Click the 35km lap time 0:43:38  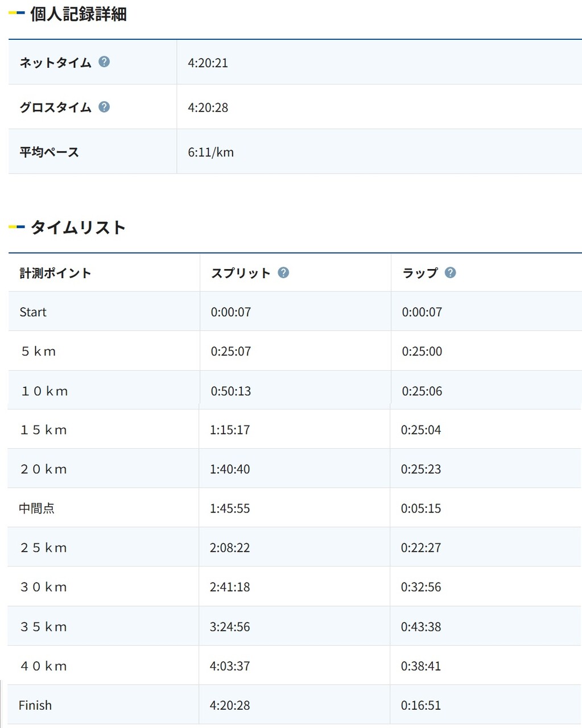[x=420, y=627]
